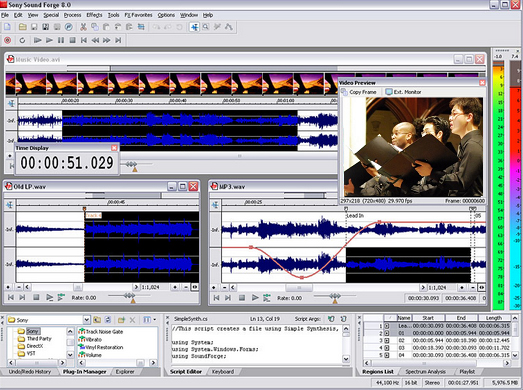The height and width of the screenshot is (390, 523).
Task: Sort regions by Length column header
Action: tap(494, 318)
